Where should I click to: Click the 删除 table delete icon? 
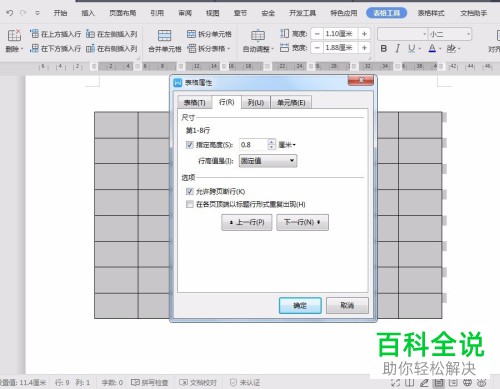(14, 35)
